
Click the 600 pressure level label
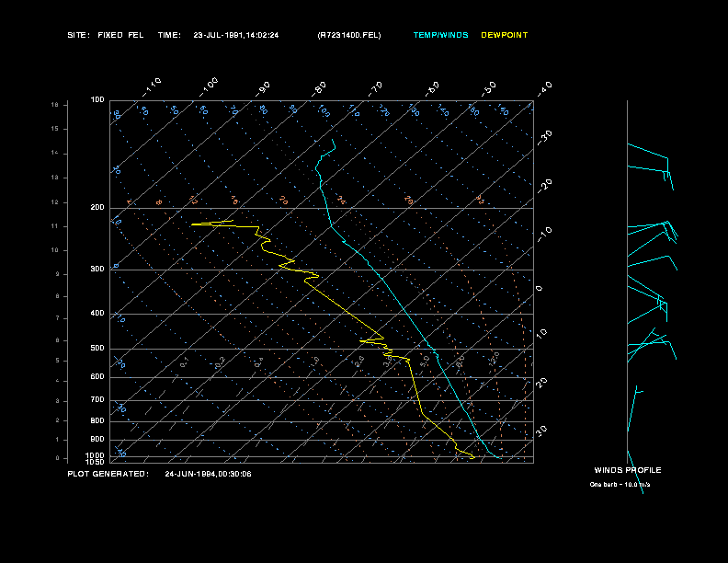[x=97, y=377]
